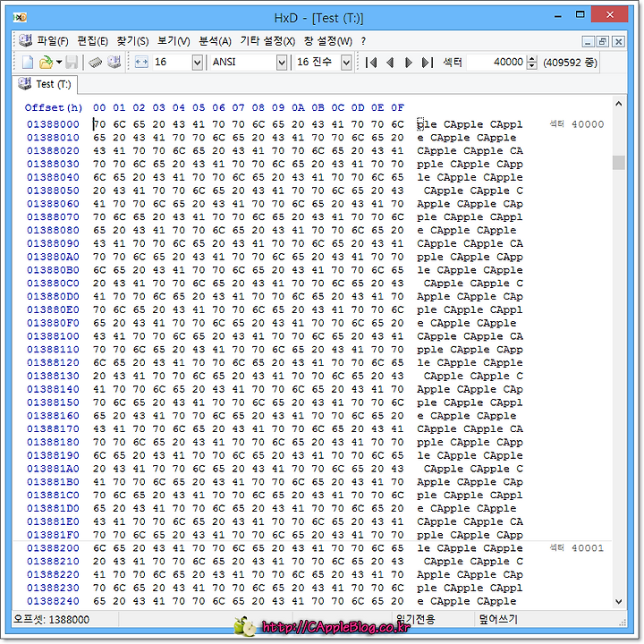
Task: Click ASCII text at offset 01388060
Action: (x=470, y=204)
